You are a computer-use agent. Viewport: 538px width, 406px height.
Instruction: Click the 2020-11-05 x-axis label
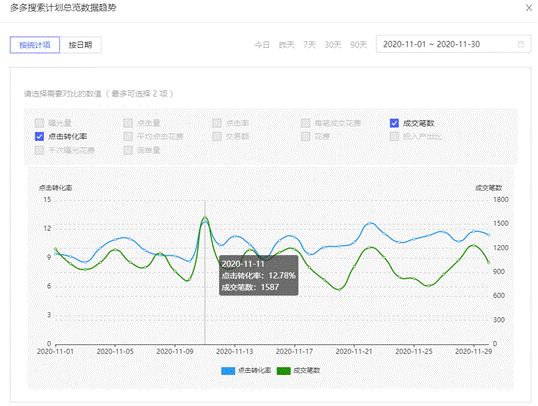[x=115, y=352]
